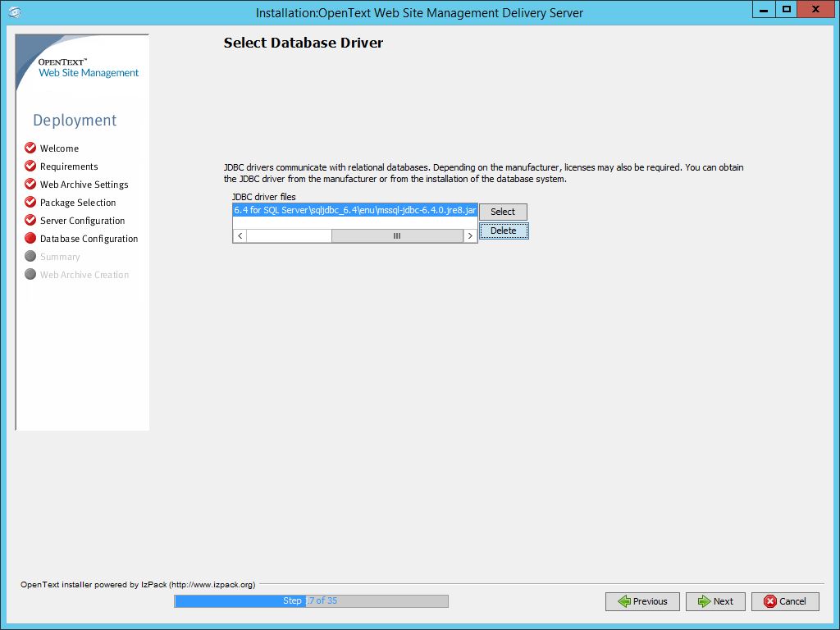The width and height of the screenshot is (840, 630).
Task: Click the red Database Configuration step icon
Action: pos(30,238)
